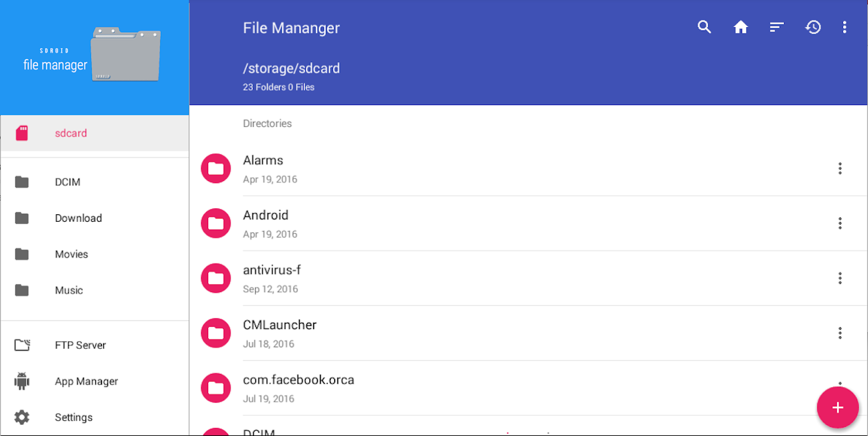The image size is (868, 436).
Task: Launch App Manager from sidebar
Action: click(x=86, y=381)
